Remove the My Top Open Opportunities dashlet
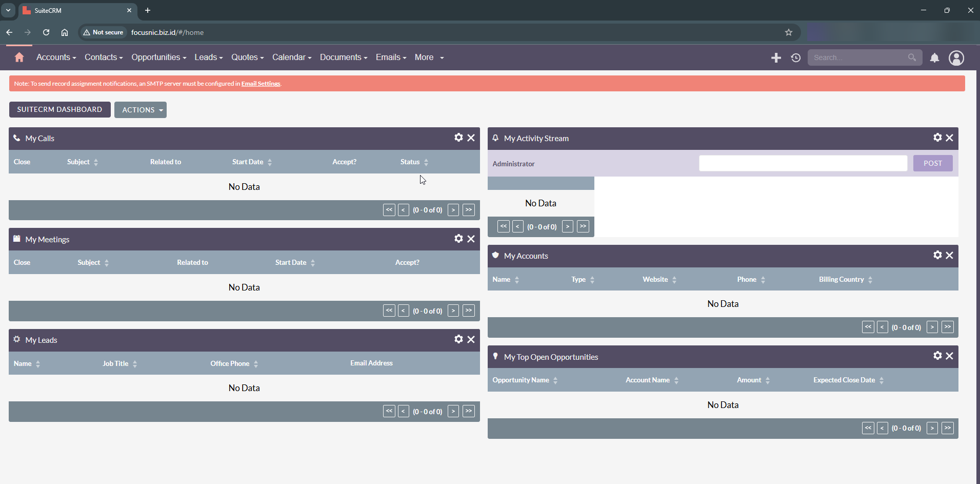This screenshot has height=484, width=980. (x=949, y=356)
